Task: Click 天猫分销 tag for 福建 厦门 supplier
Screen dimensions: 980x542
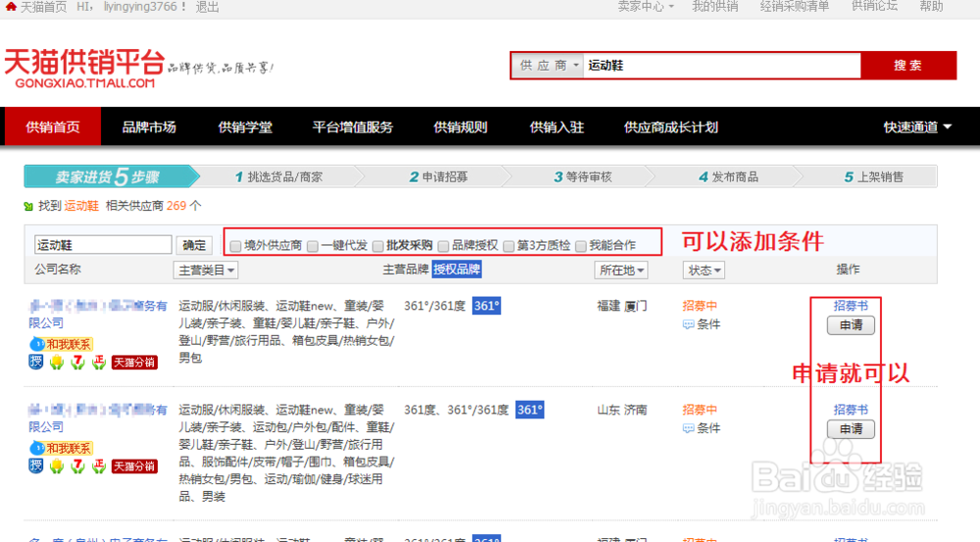Action: click(134, 362)
